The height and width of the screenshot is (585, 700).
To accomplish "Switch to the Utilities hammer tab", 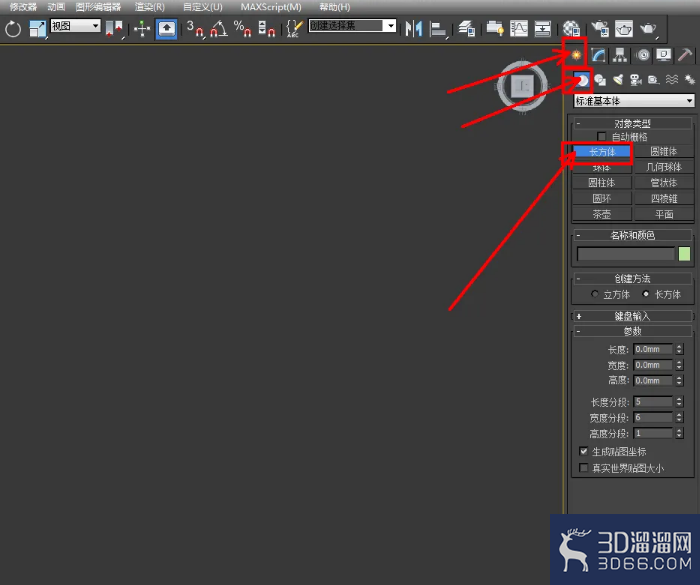I will tap(685, 55).
